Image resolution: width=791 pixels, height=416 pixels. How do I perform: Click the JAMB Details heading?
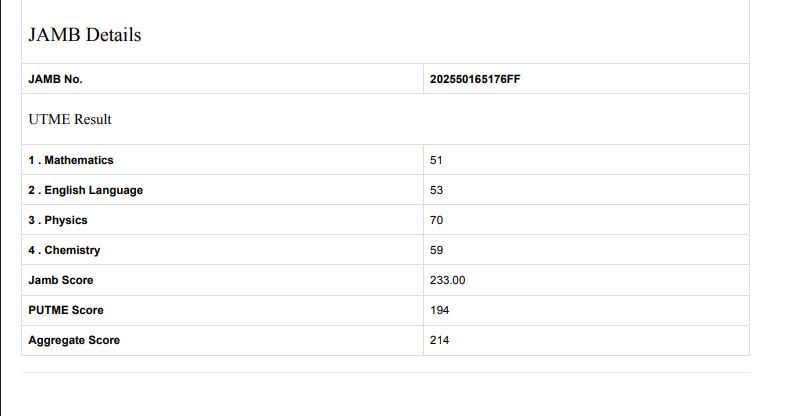(x=85, y=35)
